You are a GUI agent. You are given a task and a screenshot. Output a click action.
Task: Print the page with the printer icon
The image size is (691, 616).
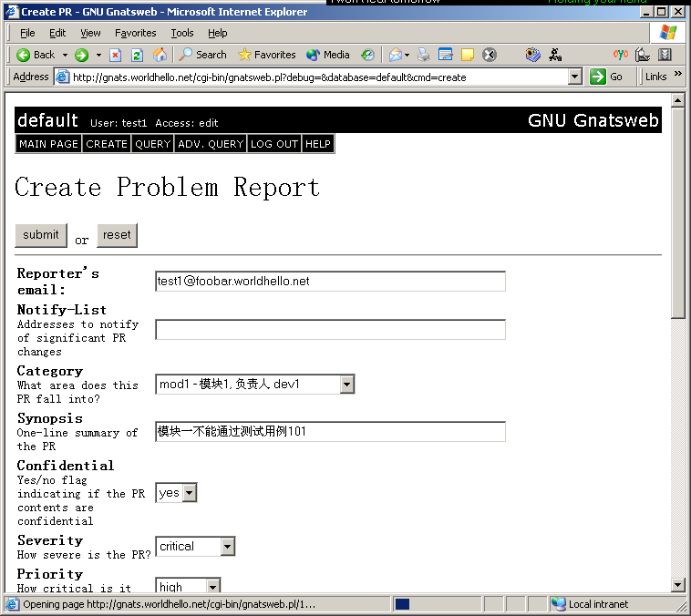tap(424, 55)
